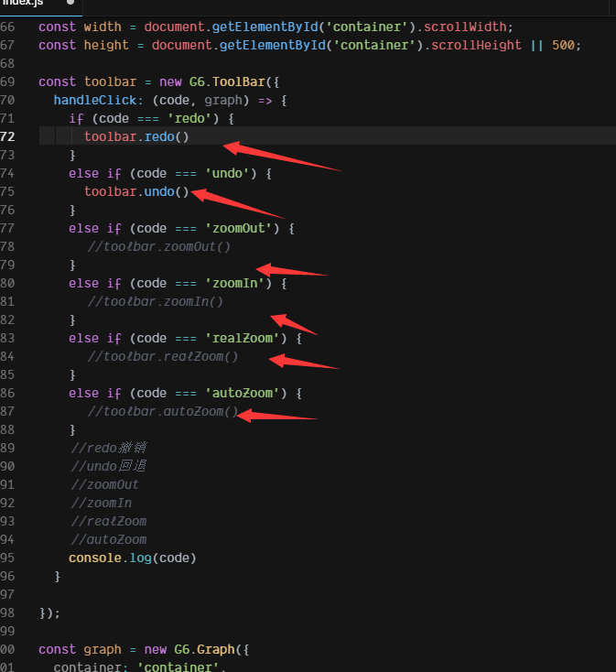Screen dimensions: 616x672
Task: Click the //realZoom comment on line 93
Action: point(109,522)
